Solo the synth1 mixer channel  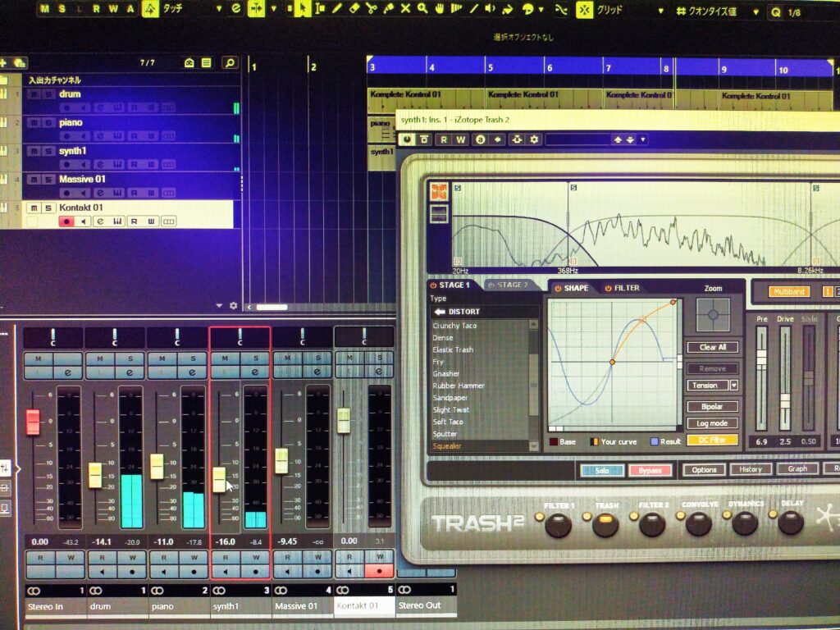pyautogui.click(x=255, y=358)
